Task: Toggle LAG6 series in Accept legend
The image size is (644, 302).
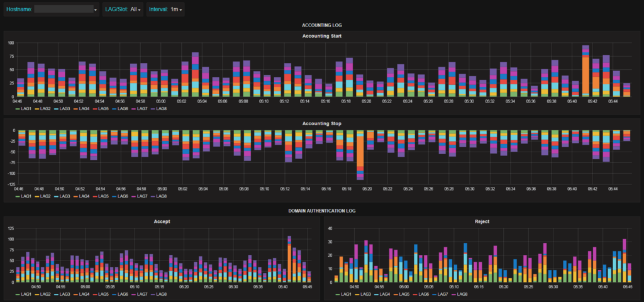Action: [119, 294]
